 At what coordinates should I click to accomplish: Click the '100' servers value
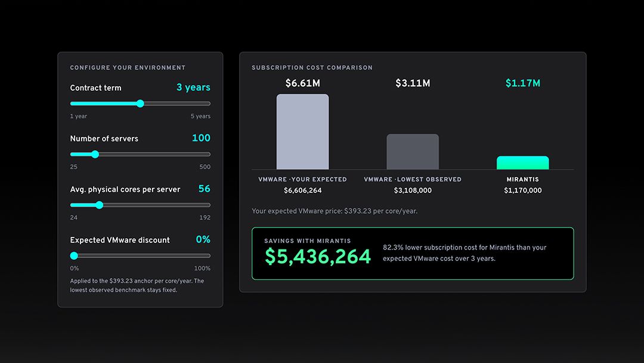[201, 138]
